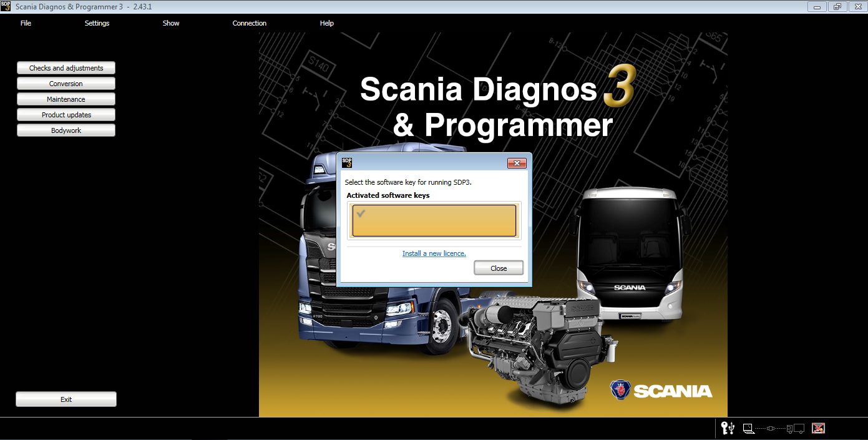Click the checkmark inside the software key box
The image size is (868, 440).
(360, 214)
